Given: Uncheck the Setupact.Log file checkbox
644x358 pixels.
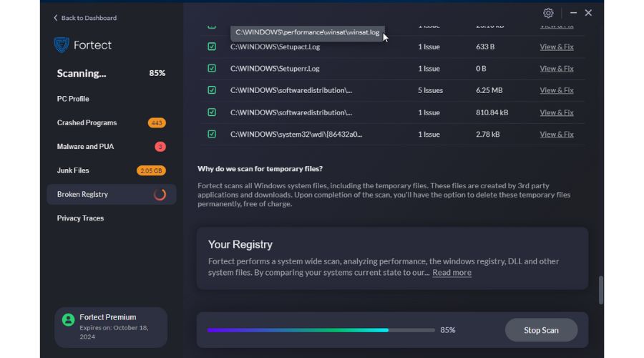Looking at the screenshot, I should point(212,47).
